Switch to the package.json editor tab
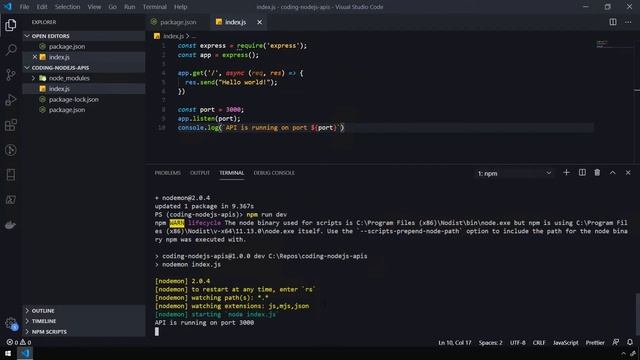 (x=178, y=22)
